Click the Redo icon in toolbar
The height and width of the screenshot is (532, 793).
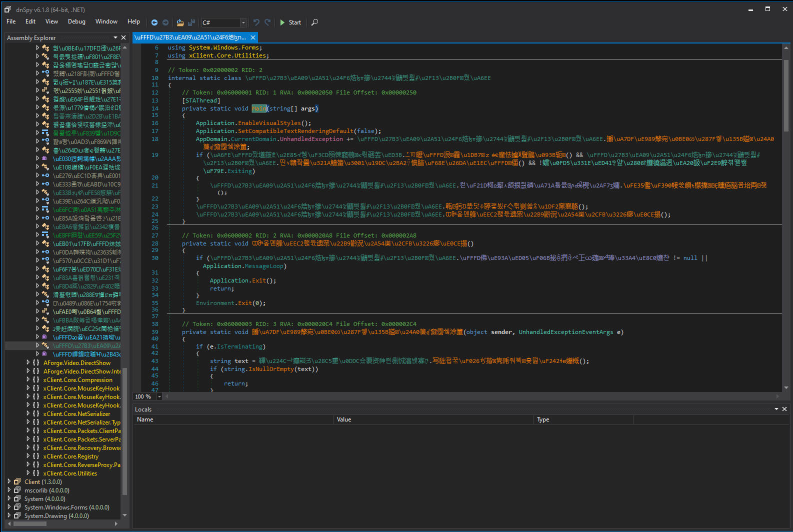(x=267, y=22)
